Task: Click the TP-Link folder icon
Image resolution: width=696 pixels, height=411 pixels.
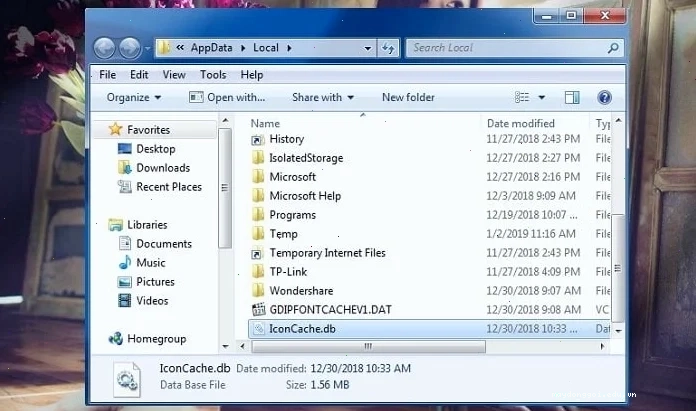Action: coord(257,272)
